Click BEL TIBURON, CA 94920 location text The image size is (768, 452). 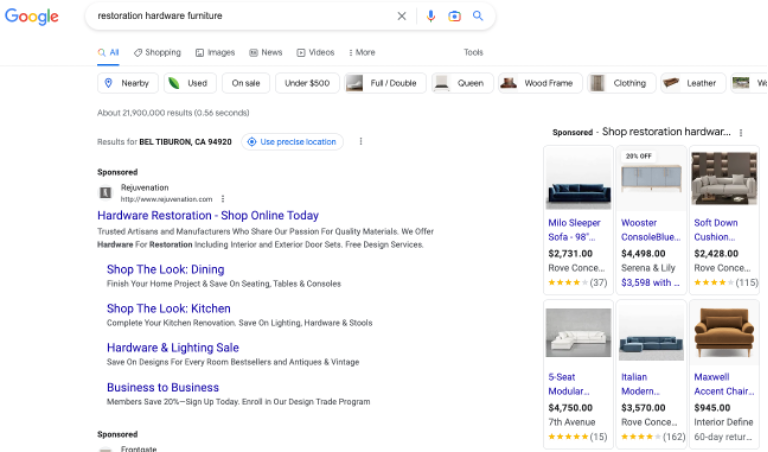click(x=185, y=142)
